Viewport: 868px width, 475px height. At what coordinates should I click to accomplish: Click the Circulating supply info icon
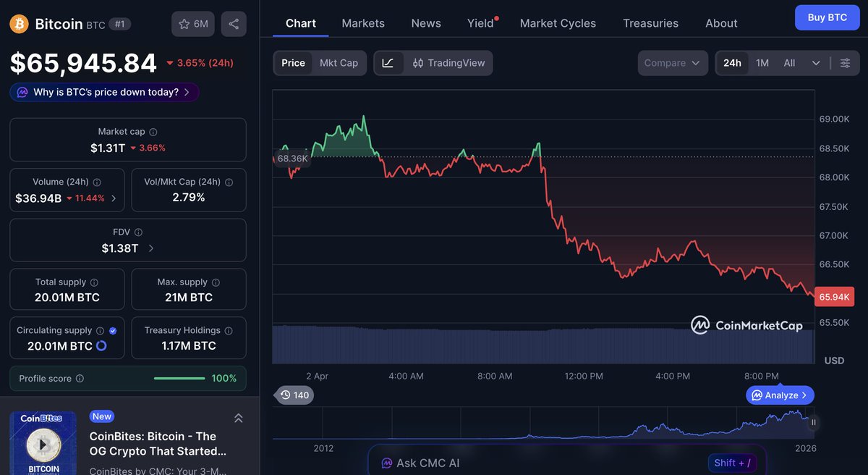[100, 330]
